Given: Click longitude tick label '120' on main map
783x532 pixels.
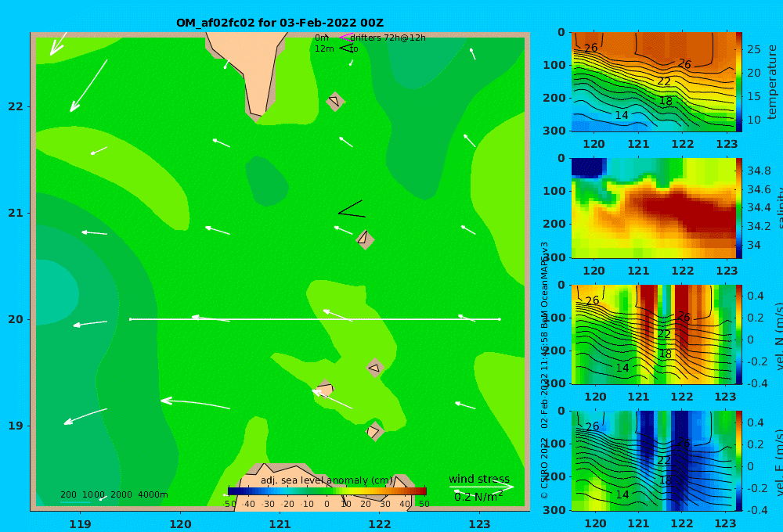Looking at the screenshot, I should coord(180,524).
